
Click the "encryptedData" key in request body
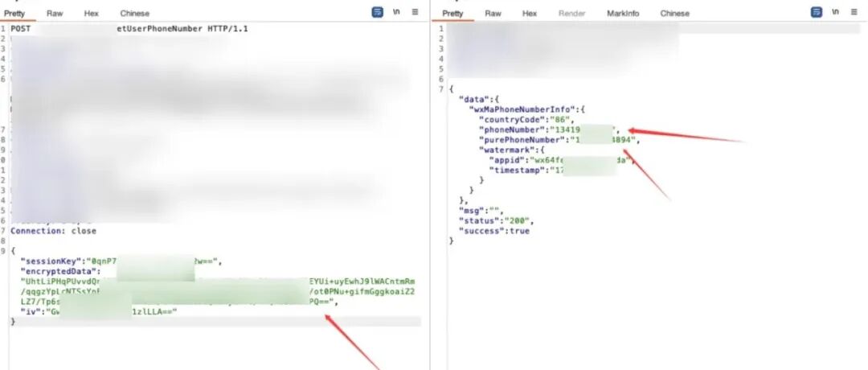point(61,271)
